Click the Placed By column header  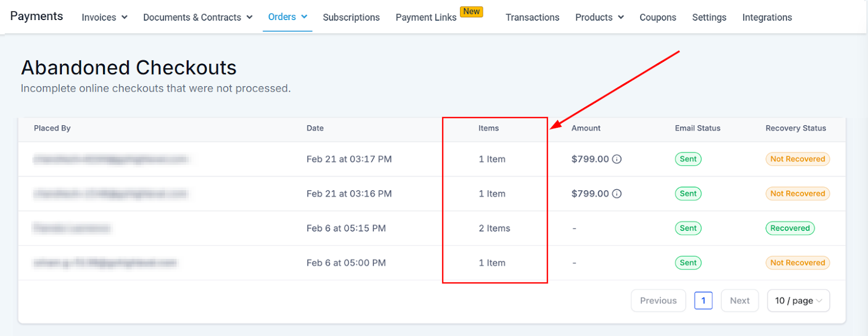tap(52, 128)
